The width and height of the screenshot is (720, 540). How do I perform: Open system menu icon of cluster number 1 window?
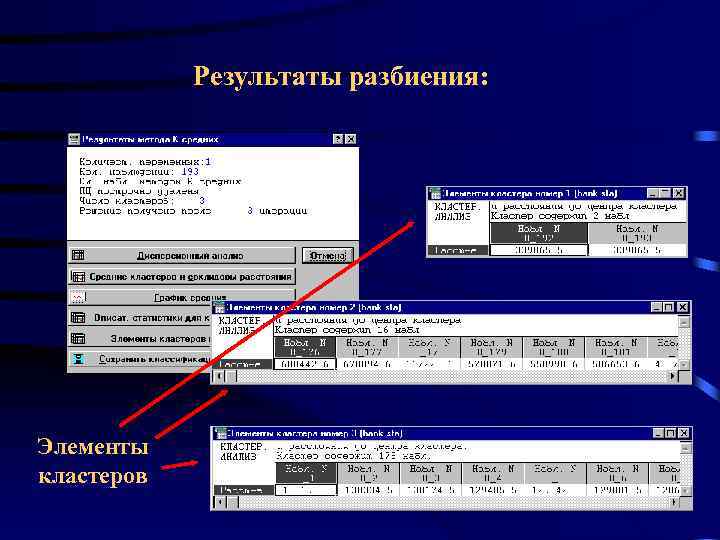[434, 193]
